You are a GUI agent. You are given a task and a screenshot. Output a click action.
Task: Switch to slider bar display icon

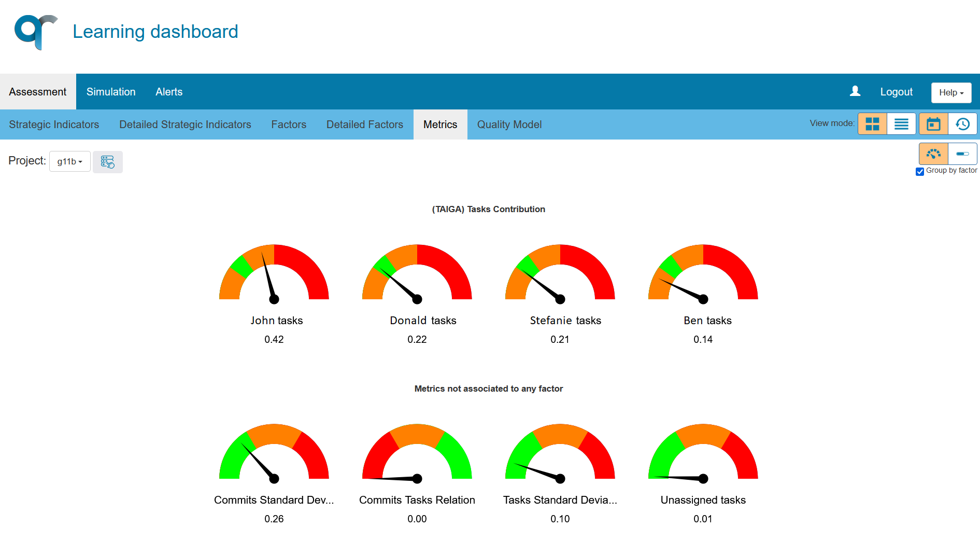tap(962, 154)
